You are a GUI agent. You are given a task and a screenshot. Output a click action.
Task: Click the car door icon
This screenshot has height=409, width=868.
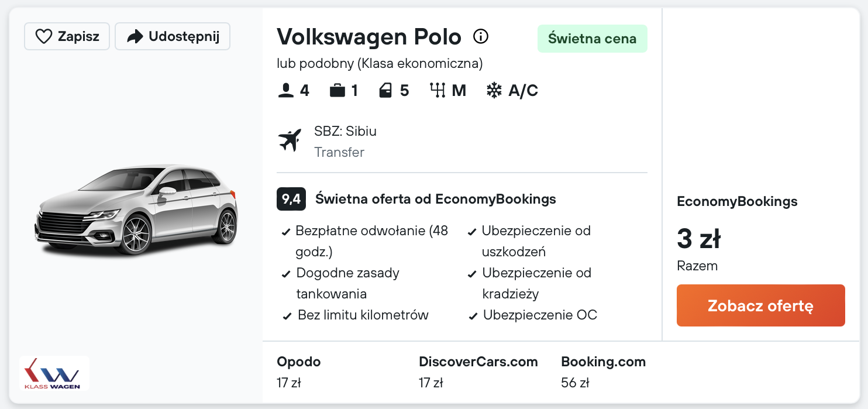pyautogui.click(x=385, y=91)
